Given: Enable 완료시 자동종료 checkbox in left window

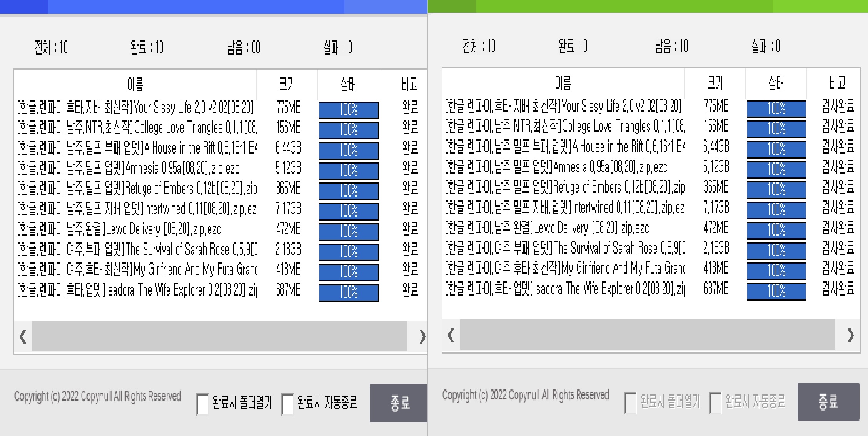Looking at the screenshot, I should tap(287, 404).
